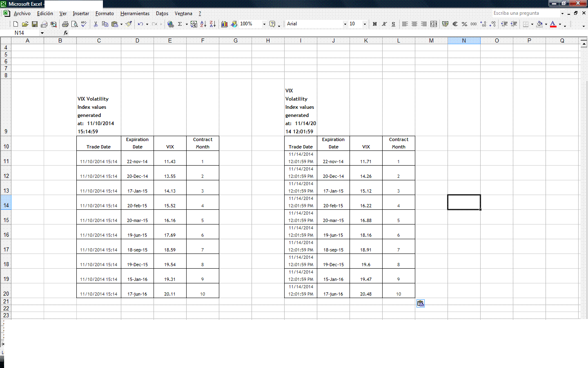588x368 pixels.
Task: Toggle right alignment
Action: coord(424,24)
